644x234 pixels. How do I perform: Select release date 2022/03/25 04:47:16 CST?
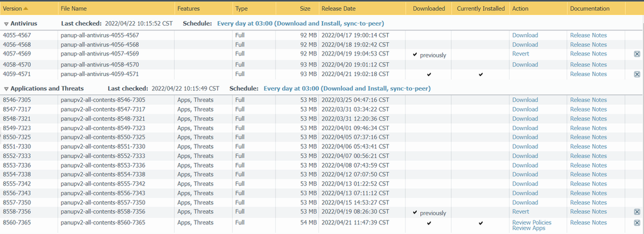pos(355,100)
